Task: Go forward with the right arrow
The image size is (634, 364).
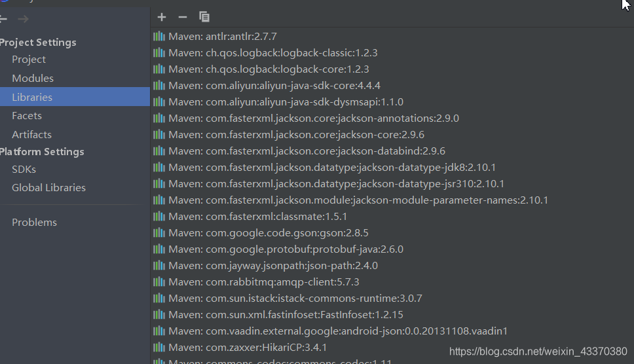Action: 23,19
